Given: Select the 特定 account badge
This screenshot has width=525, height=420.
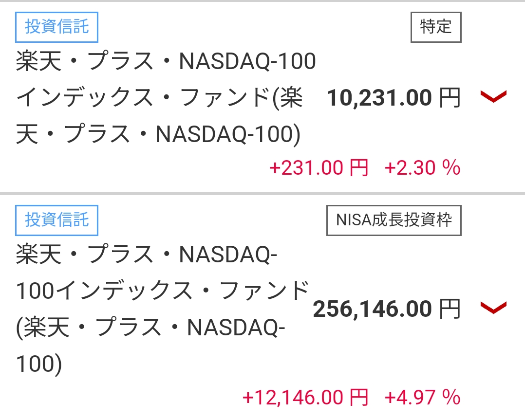Looking at the screenshot, I should point(435,27).
